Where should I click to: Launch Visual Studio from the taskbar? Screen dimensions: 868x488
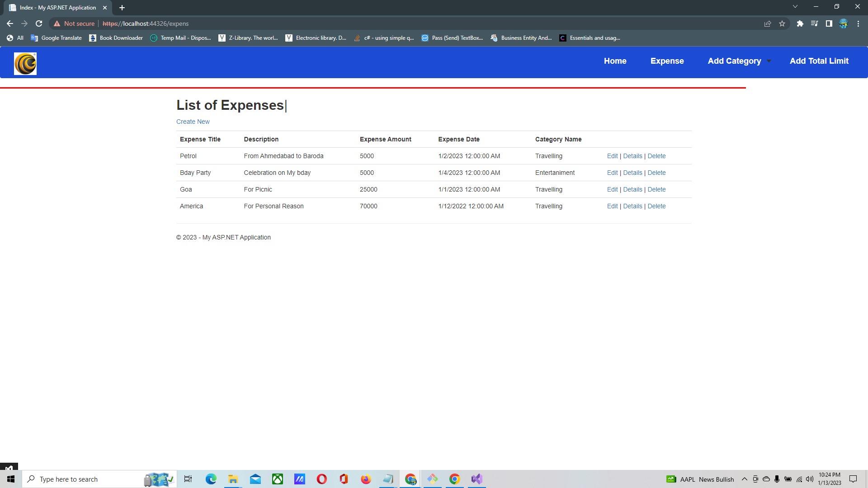(476, 479)
